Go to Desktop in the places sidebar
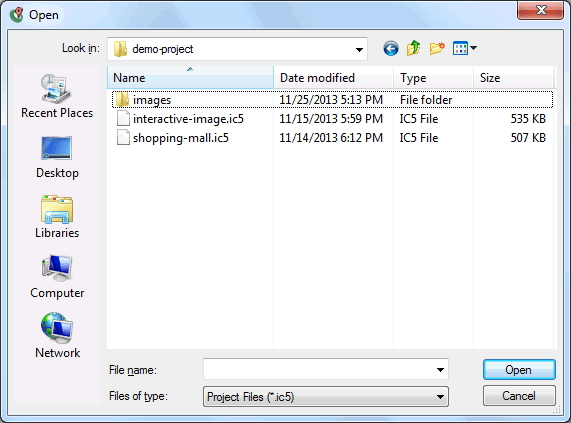 coord(57,158)
